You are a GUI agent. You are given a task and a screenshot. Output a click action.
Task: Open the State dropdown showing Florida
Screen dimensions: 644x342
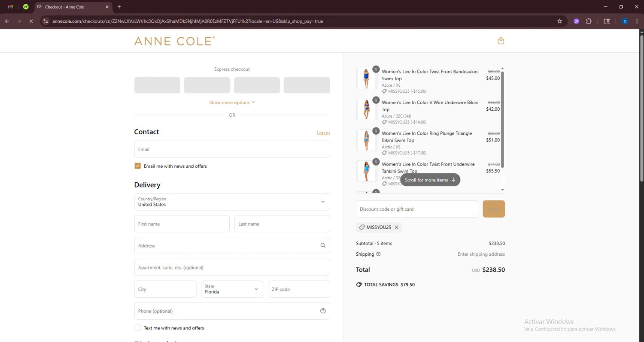(x=232, y=289)
